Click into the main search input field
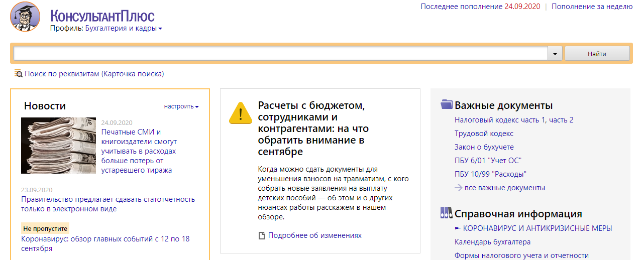The height and width of the screenshot is (260, 644). (280, 54)
